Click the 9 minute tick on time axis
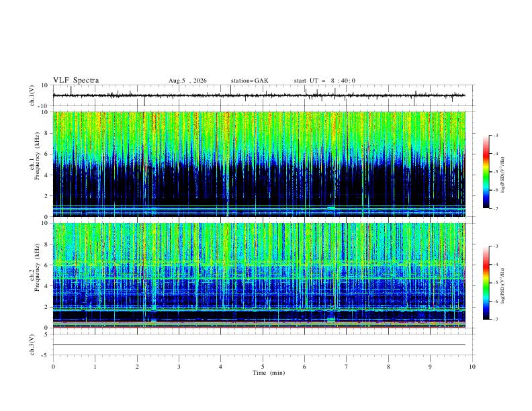 point(430,367)
